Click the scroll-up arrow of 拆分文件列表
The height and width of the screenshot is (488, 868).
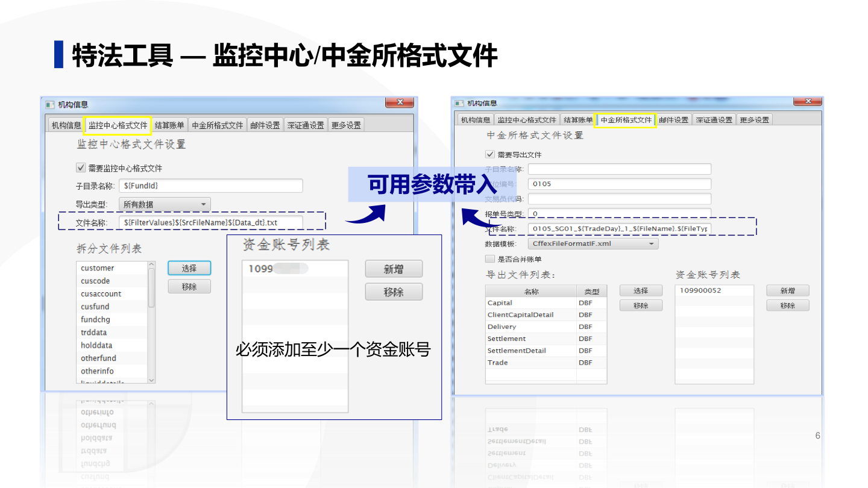point(151,264)
